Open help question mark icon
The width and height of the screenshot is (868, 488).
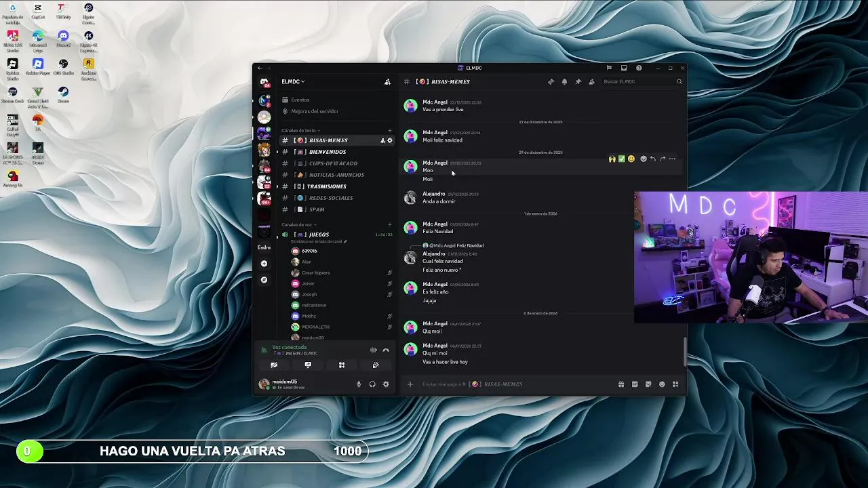pyautogui.click(x=639, y=68)
